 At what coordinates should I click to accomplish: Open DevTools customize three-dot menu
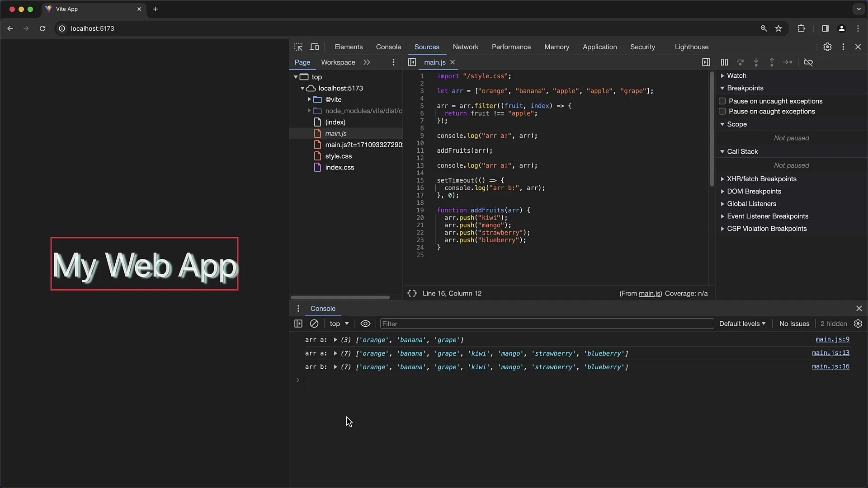pos(843,47)
